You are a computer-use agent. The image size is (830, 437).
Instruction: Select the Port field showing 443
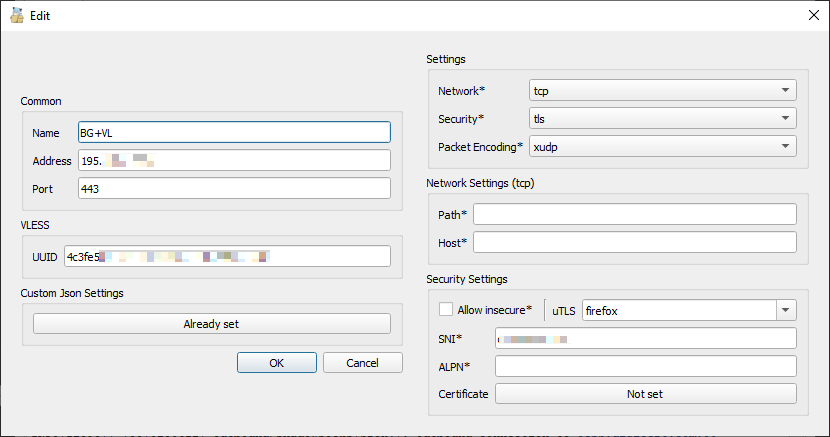(232, 189)
